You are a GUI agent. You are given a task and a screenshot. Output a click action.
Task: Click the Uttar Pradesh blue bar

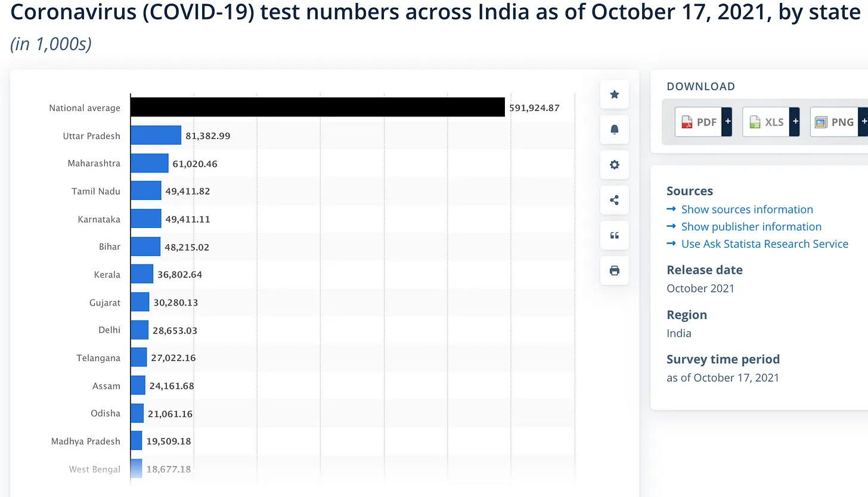coord(156,135)
